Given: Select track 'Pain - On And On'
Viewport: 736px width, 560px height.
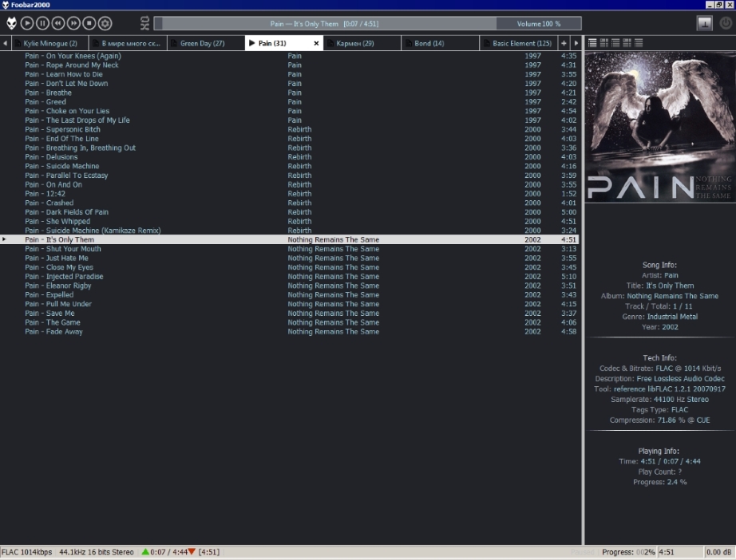Looking at the screenshot, I should coord(289,185).
